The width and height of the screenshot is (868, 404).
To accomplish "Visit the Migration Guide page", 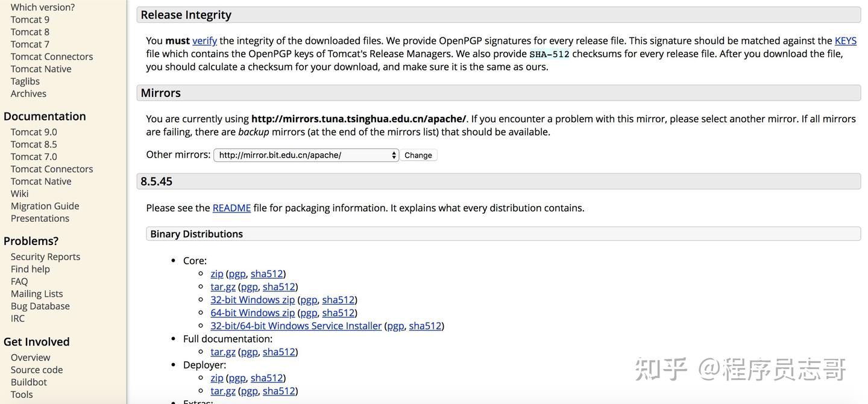I will pyautogui.click(x=45, y=207).
